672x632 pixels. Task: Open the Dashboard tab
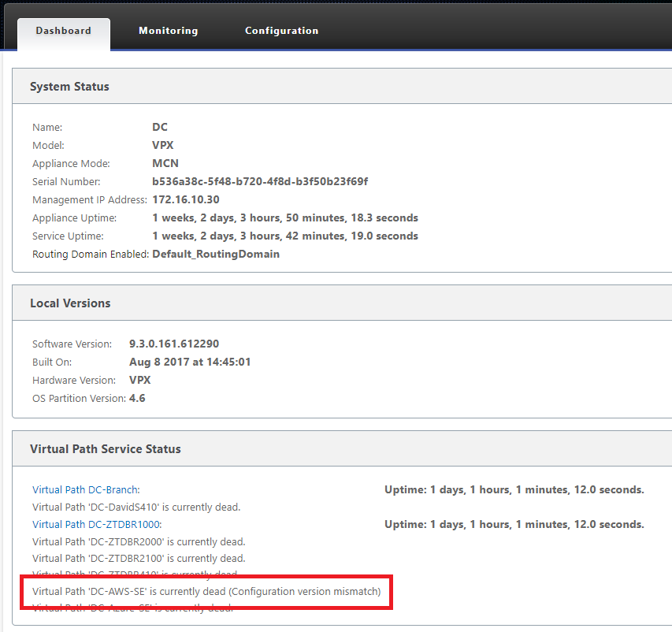point(64,31)
